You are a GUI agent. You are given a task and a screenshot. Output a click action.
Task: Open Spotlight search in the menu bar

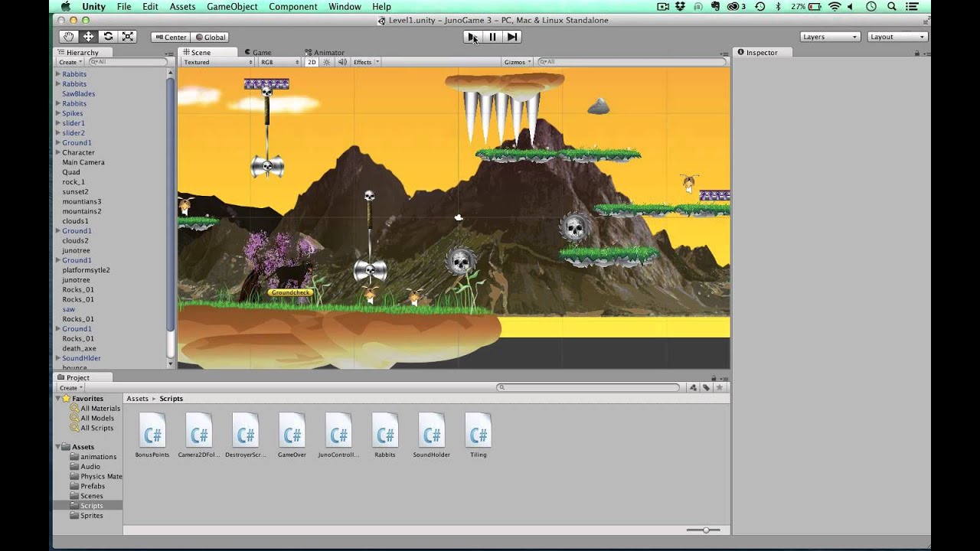click(x=893, y=6)
